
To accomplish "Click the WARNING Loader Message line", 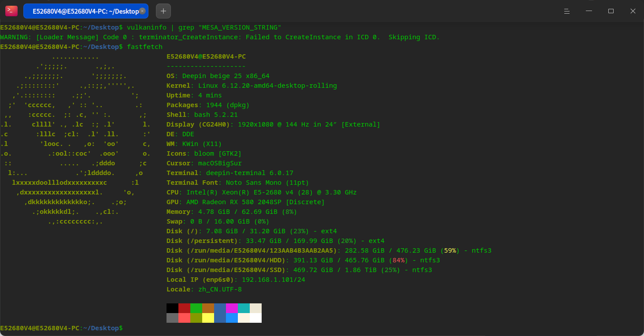I will click(220, 37).
